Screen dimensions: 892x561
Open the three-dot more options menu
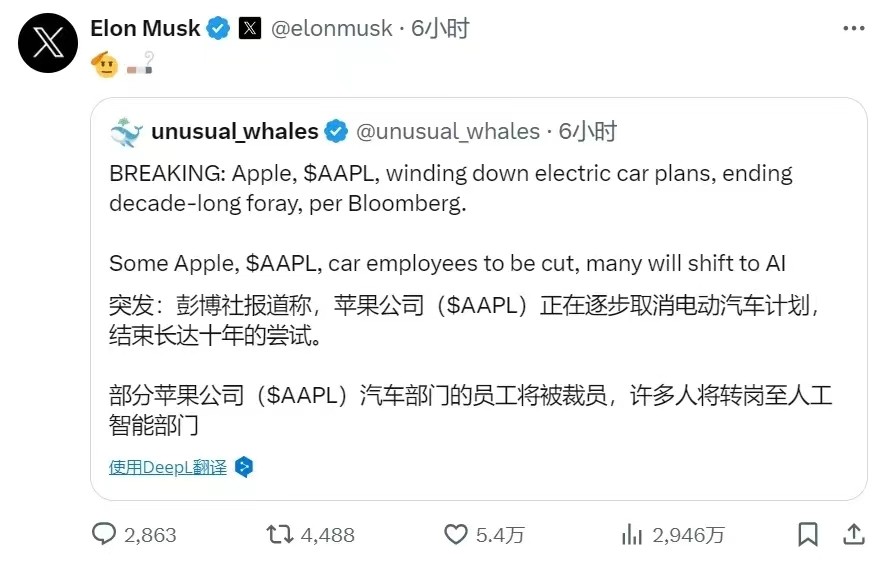pyautogui.click(x=853, y=29)
